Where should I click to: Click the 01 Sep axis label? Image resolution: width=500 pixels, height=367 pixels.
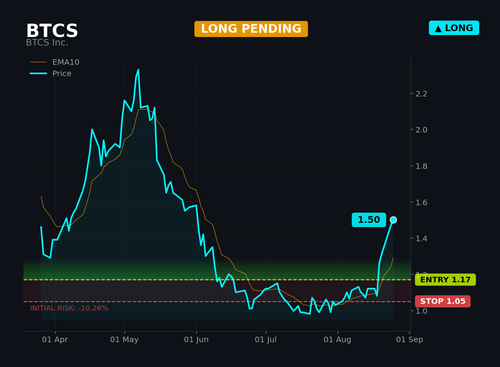coord(409,340)
